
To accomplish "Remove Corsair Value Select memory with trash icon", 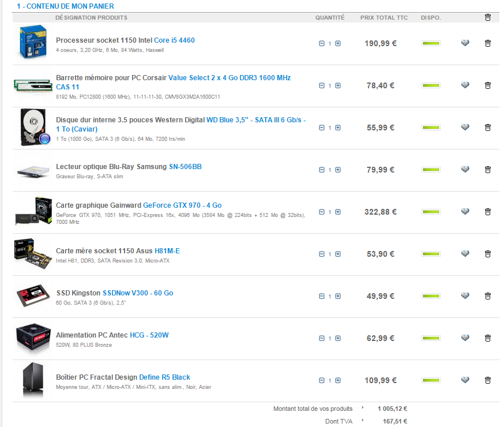I will [488, 85].
